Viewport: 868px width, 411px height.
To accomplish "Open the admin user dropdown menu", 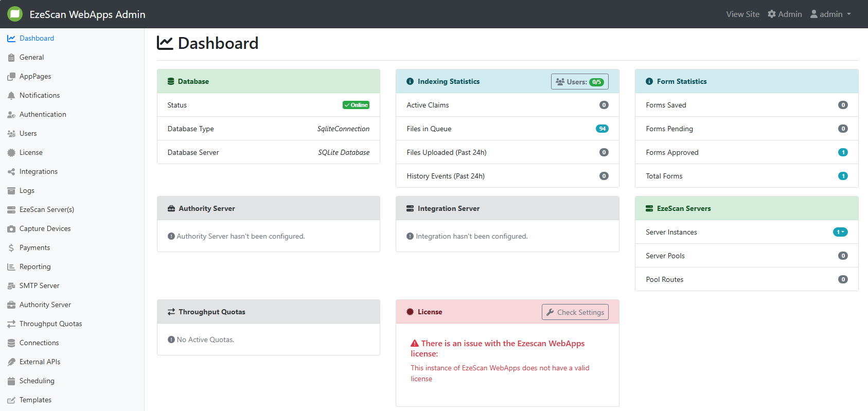I will [830, 14].
